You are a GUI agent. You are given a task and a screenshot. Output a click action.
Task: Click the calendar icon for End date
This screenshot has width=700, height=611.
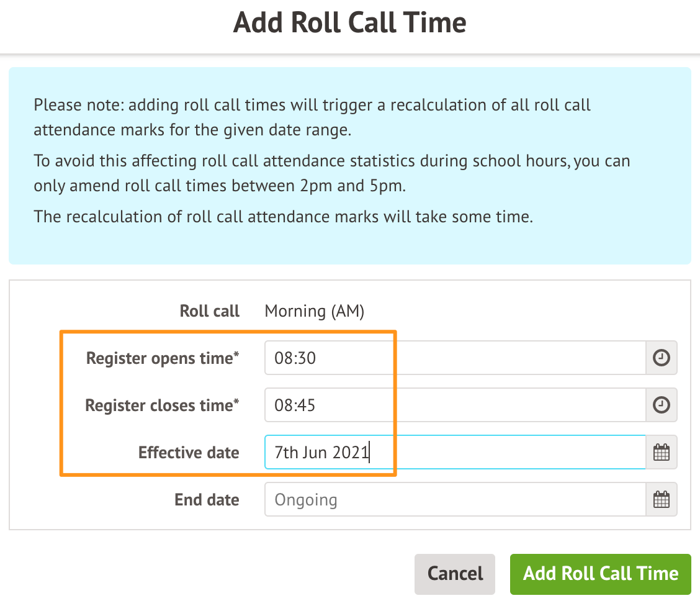coord(662,499)
